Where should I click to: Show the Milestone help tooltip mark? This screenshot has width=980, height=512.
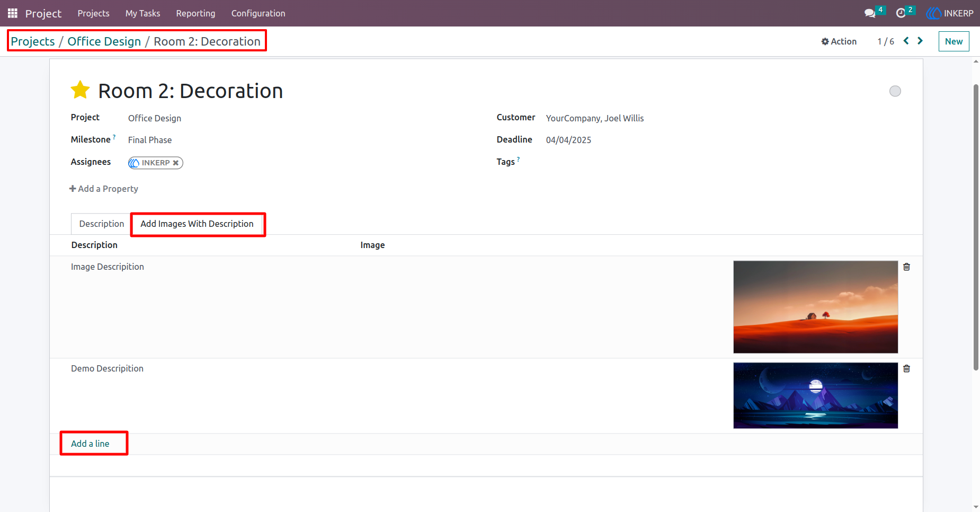coord(114,137)
